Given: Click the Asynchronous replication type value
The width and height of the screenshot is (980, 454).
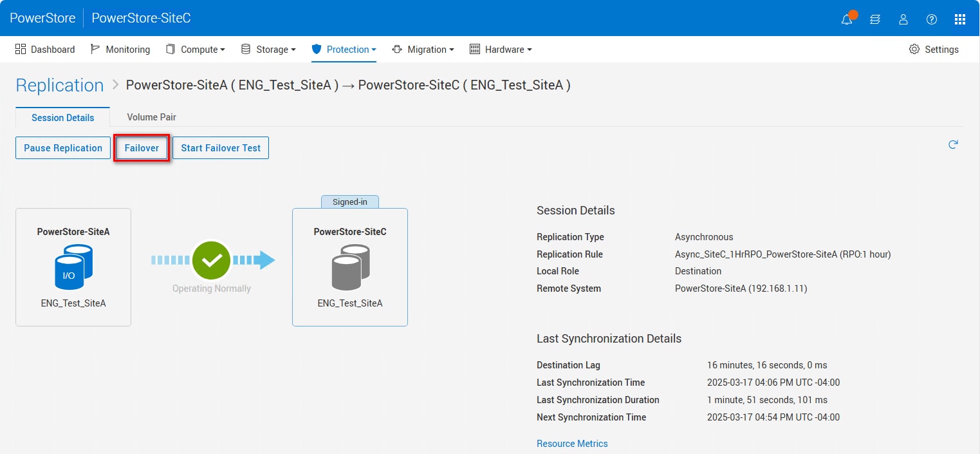Looking at the screenshot, I should pos(704,237).
